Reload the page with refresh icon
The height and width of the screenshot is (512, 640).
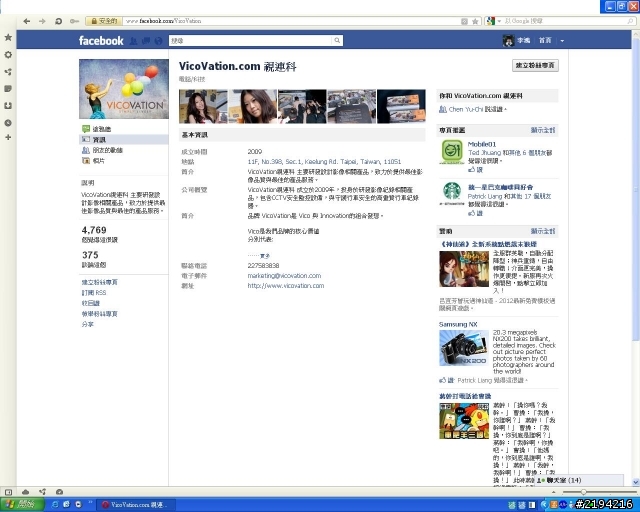[x=58, y=21]
